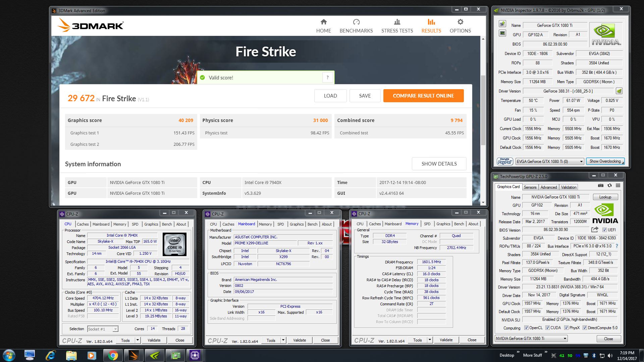The height and width of the screenshot is (362, 644).
Task: Toggle the UEFI checkbox in GPU-Z
Action: [x=604, y=230]
